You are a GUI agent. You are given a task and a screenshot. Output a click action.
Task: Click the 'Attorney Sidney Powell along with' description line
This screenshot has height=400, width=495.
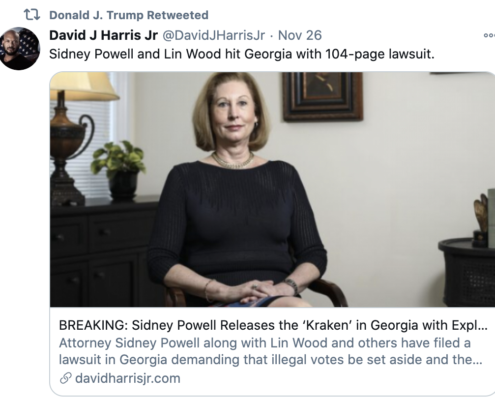(265, 343)
